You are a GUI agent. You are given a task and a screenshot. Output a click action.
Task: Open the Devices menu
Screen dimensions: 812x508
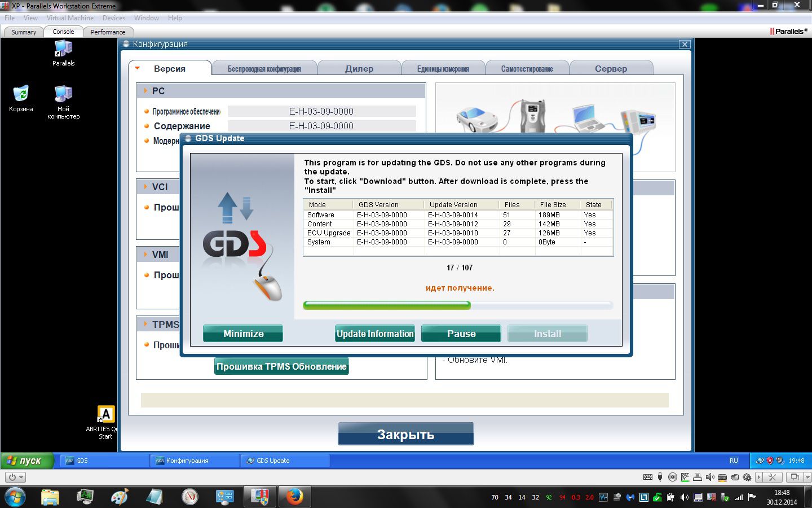(x=113, y=18)
